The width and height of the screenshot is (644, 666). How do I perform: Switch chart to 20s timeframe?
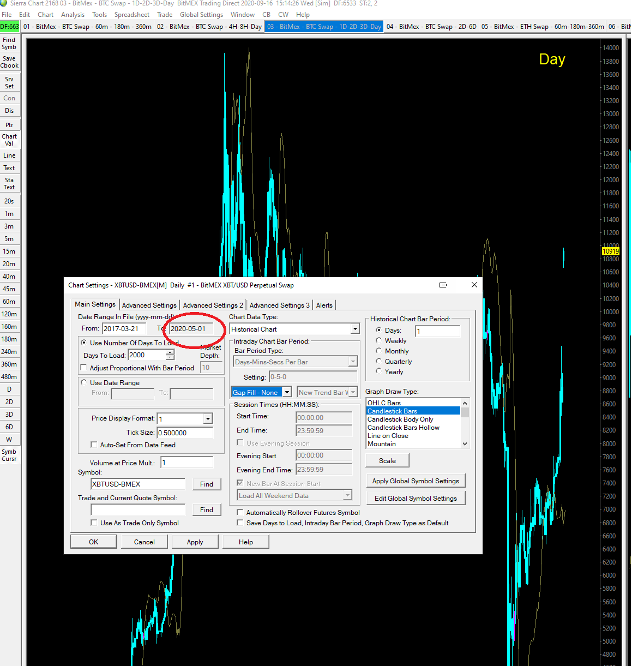pos(9,201)
